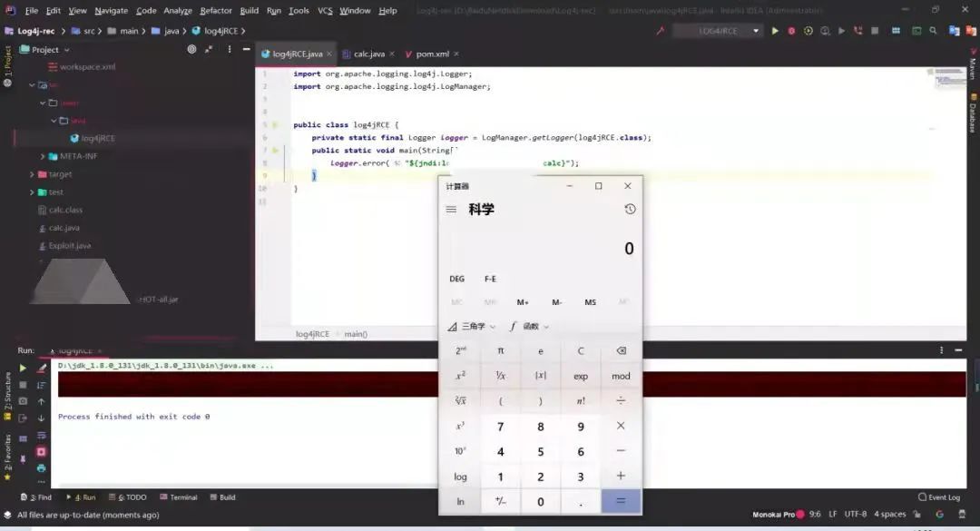The image size is (980, 531).
Task: Click the Build project hammer icon
Action: (658, 31)
